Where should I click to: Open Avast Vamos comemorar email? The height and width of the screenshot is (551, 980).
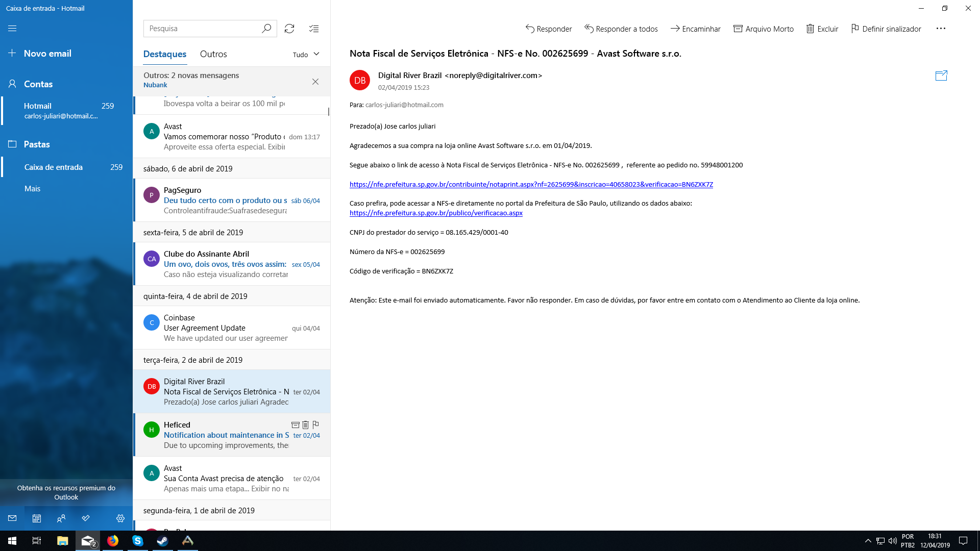tap(232, 136)
